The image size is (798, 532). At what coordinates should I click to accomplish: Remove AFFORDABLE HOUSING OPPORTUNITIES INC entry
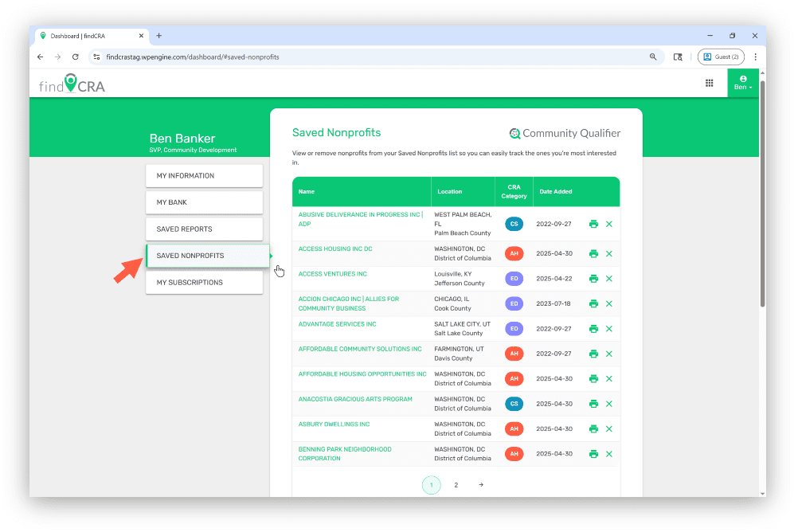tap(609, 379)
